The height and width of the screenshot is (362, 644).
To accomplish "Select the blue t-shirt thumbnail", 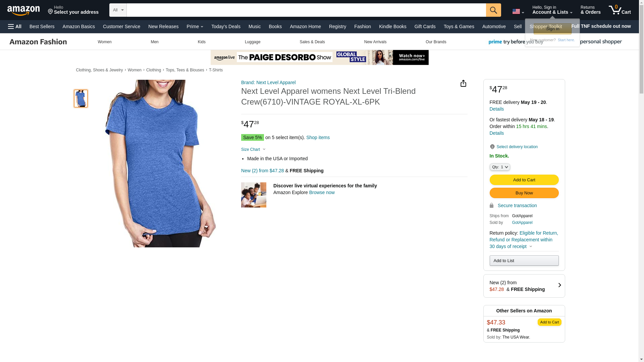I will [81, 99].
